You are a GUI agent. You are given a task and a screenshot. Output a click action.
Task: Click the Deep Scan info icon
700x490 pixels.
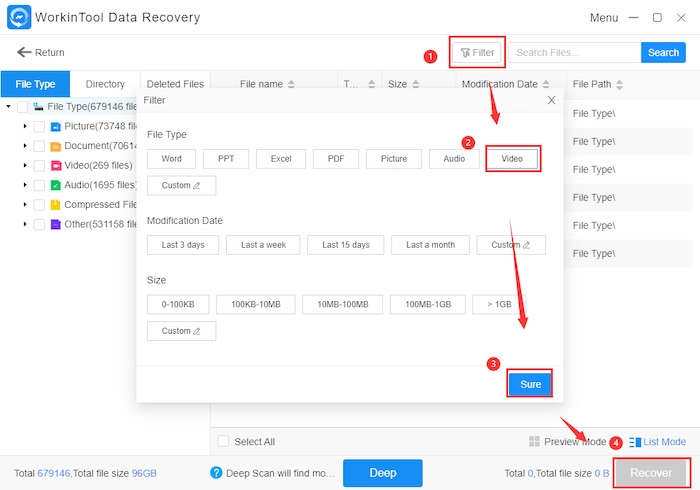click(x=216, y=473)
